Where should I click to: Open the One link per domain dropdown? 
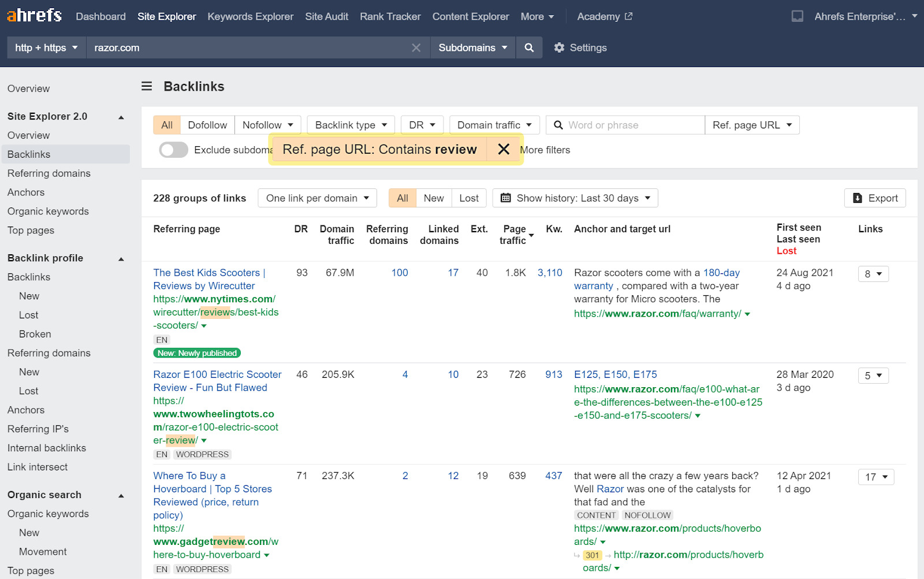317,198
